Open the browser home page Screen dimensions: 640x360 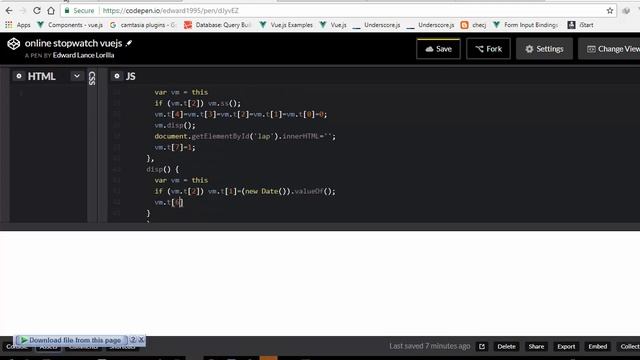(x=51, y=11)
